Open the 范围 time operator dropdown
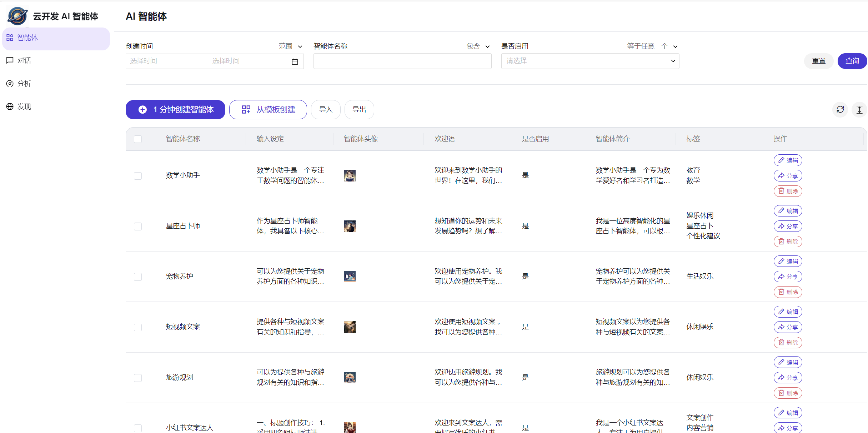Viewport: 868px width, 433px height. pyautogui.click(x=290, y=46)
